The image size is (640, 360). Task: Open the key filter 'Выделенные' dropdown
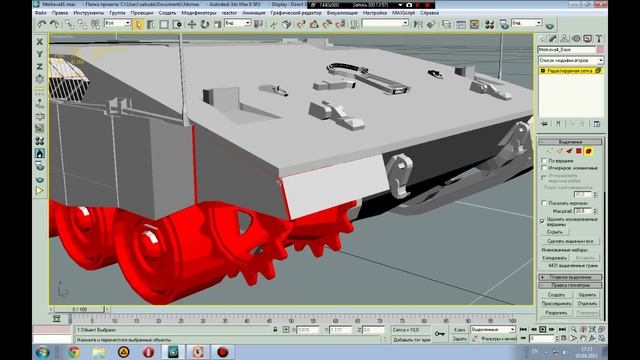click(x=493, y=329)
